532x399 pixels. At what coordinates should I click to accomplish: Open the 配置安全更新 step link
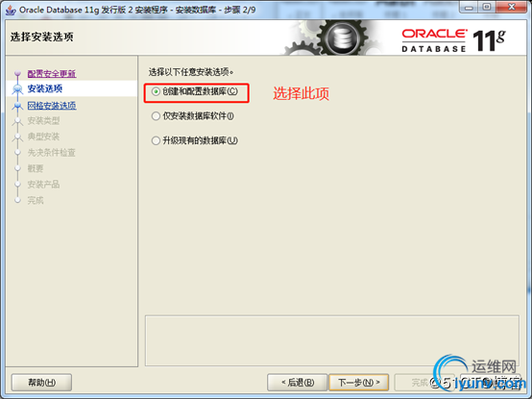pyautogui.click(x=52, y=73)
